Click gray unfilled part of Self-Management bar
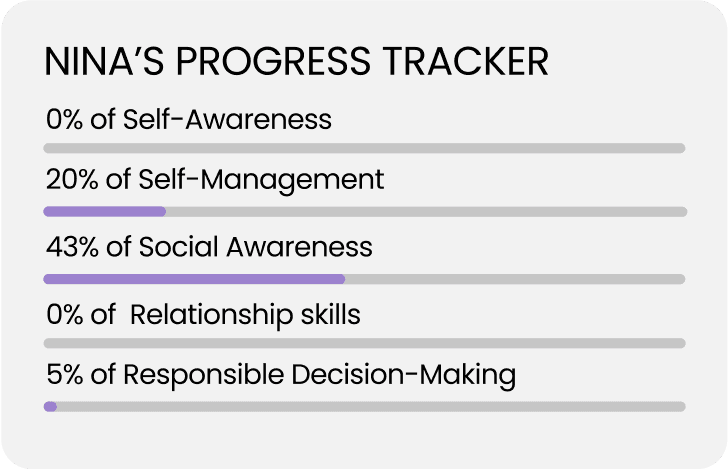The image size is (728, 469). coord(425,211)
